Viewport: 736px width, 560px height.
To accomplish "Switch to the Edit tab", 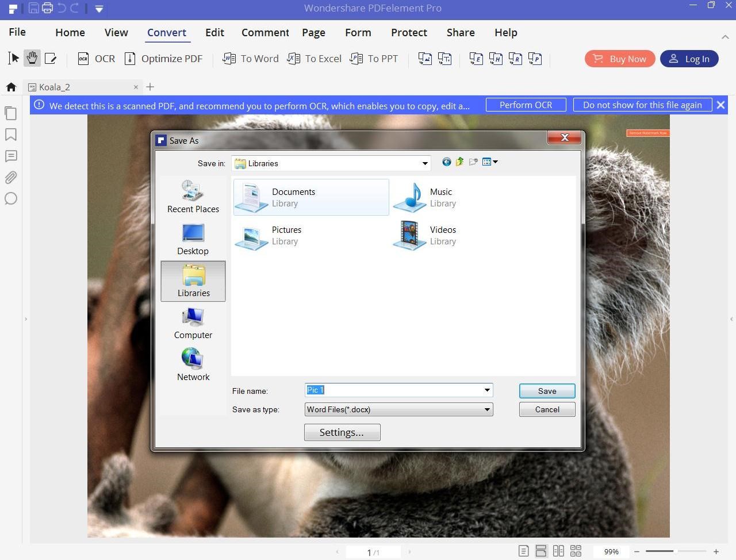I will 214,32.
